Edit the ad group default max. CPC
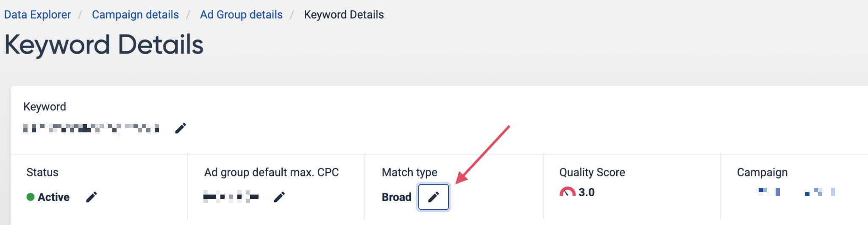868x225 pixels. pyautogui.click(x=279, y=197)
